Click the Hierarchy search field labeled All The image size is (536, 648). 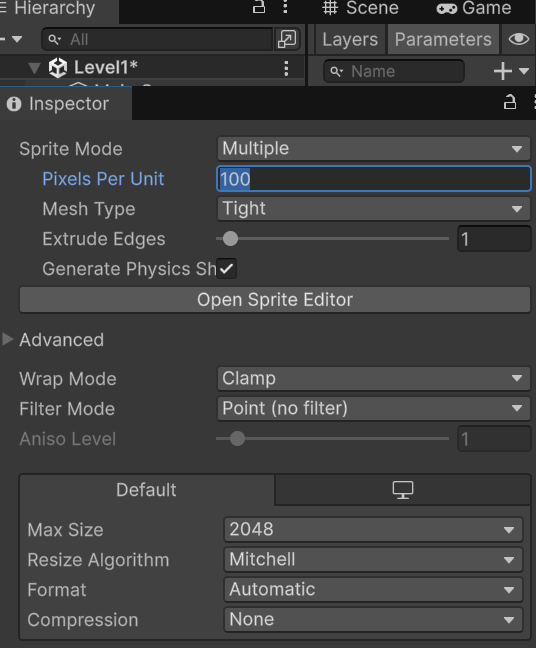click(157, 39)
